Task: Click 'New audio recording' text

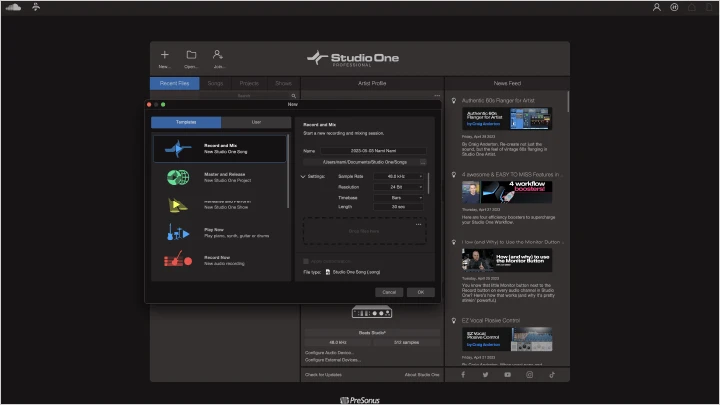Action: pos(224,264)
